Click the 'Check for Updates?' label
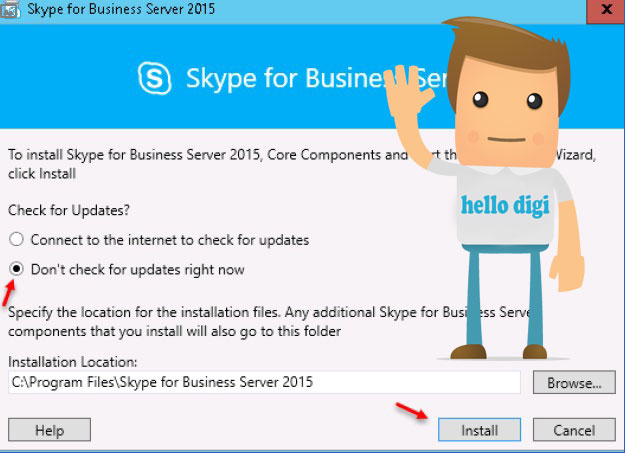Image resolution: width=625 pixels, height=453 pixels. click(x=69, y=210)
